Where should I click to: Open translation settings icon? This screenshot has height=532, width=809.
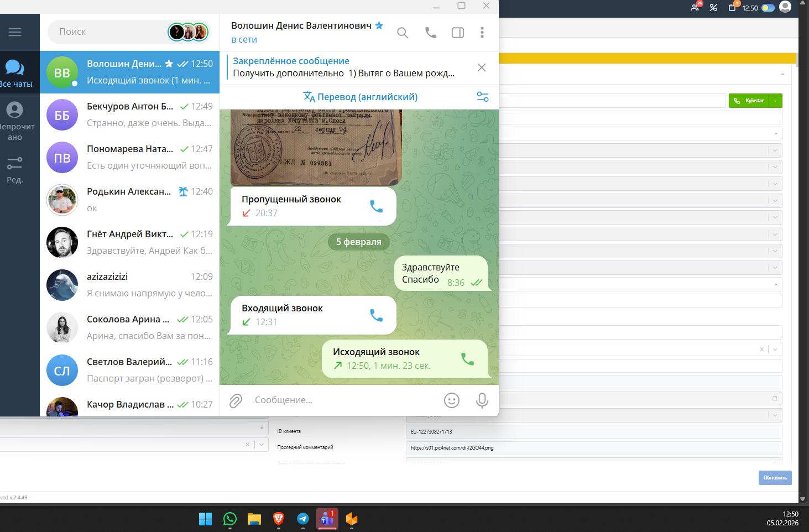pyautogui.click(x=483, y=97)
